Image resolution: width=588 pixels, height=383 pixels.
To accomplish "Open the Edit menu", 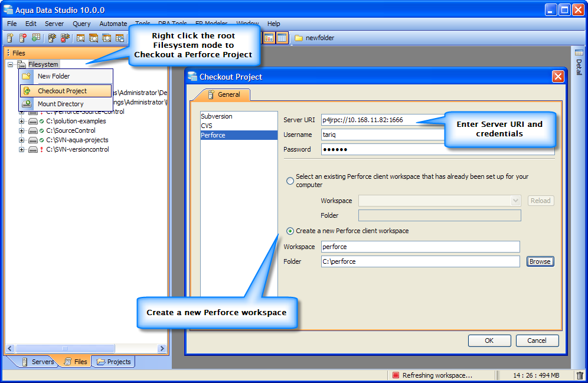I will (31, 24).
